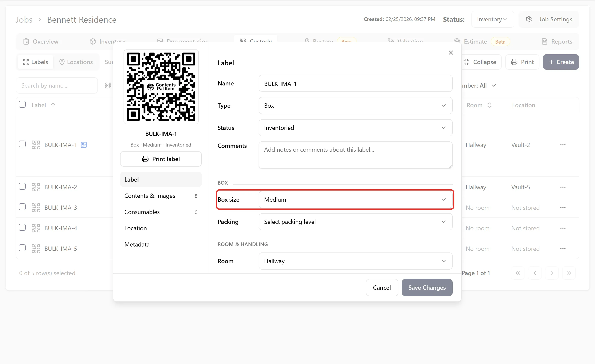The height and width of the screenshot is (364, 595).
Task: Expand the Box size dropdown showing Medium
Action: click(355, 200)
